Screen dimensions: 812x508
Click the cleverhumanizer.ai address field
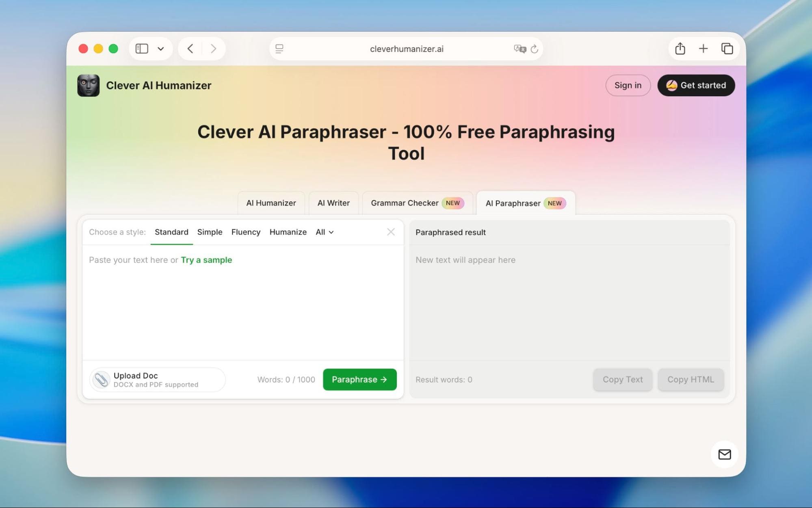(x=406, y=49)
